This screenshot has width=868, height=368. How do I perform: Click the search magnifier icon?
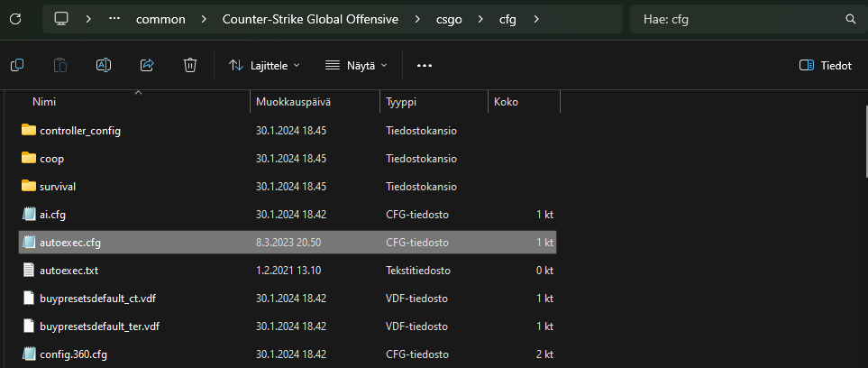click(x=851, y=19)
